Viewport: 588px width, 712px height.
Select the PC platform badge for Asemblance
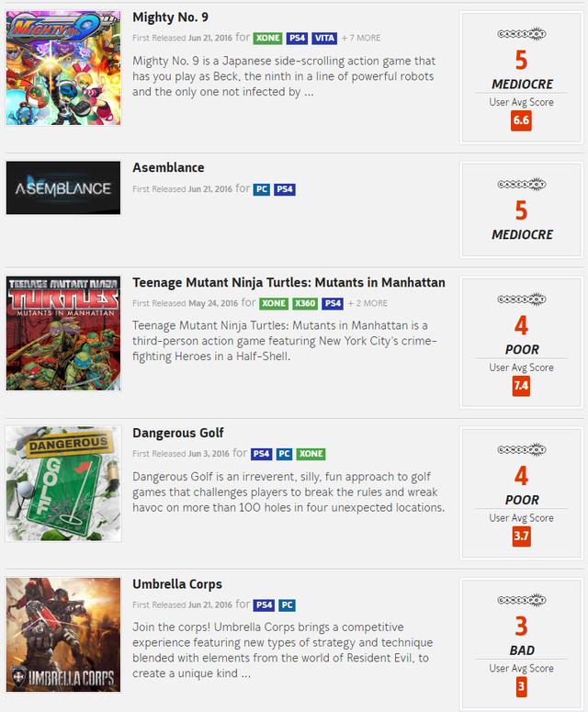(x=261, y=189)
